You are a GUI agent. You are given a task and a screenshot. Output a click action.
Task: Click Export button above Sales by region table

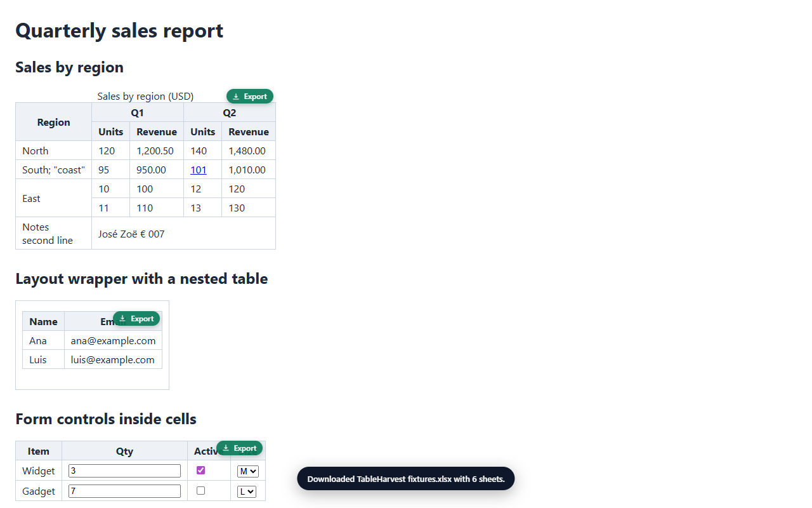[x=250, y=97]
